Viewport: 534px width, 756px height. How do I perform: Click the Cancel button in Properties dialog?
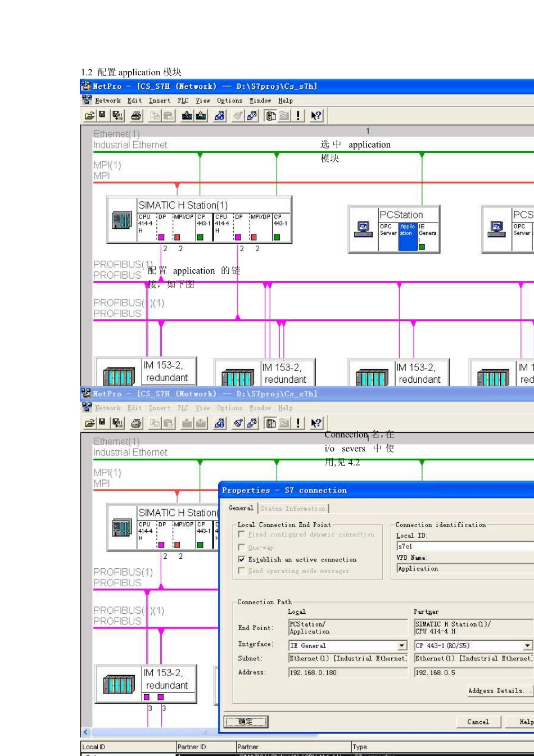pos(478,722)
